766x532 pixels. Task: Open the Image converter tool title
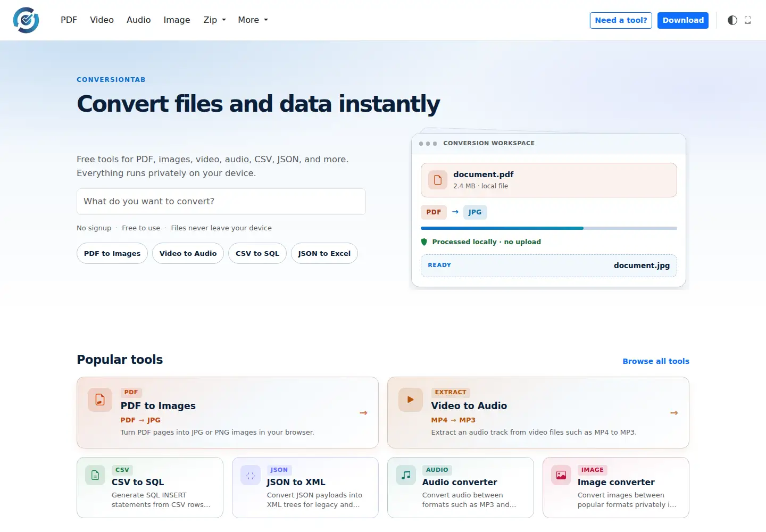point(616,482)
